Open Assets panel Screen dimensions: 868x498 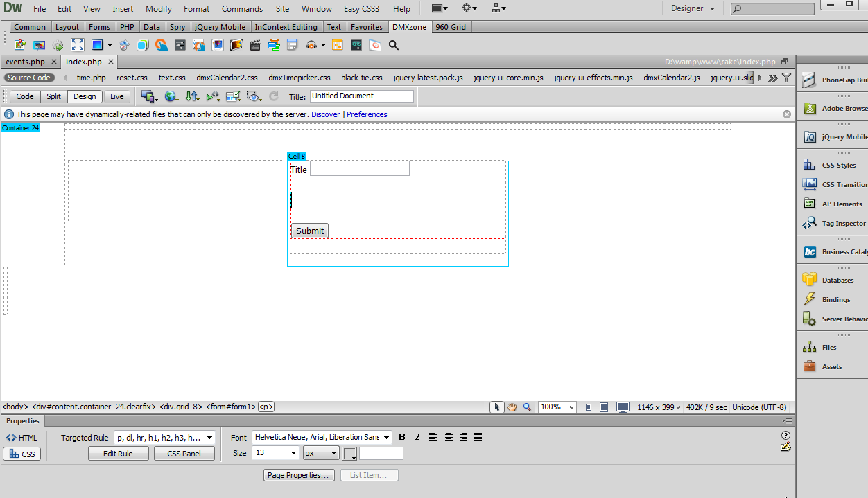832,366
